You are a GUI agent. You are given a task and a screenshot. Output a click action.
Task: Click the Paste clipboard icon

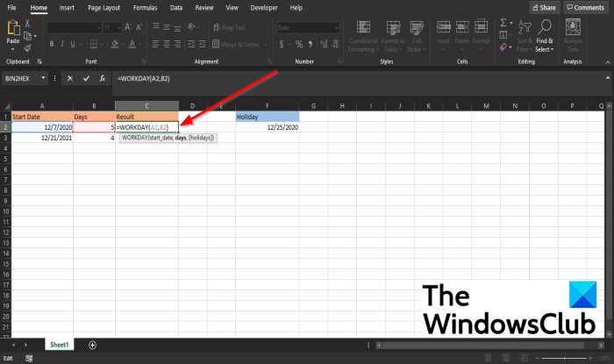pyautogui.click(x=13, y=28)
